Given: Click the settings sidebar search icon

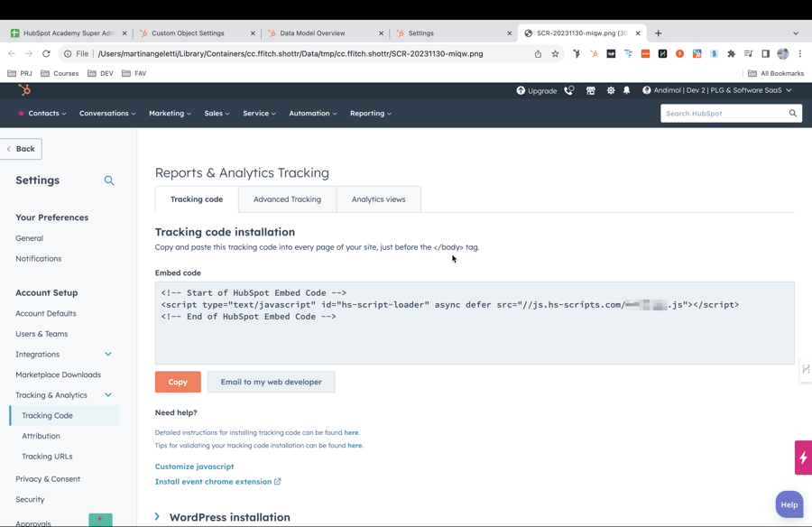Looking at the screenshot, I should point(109,180).
